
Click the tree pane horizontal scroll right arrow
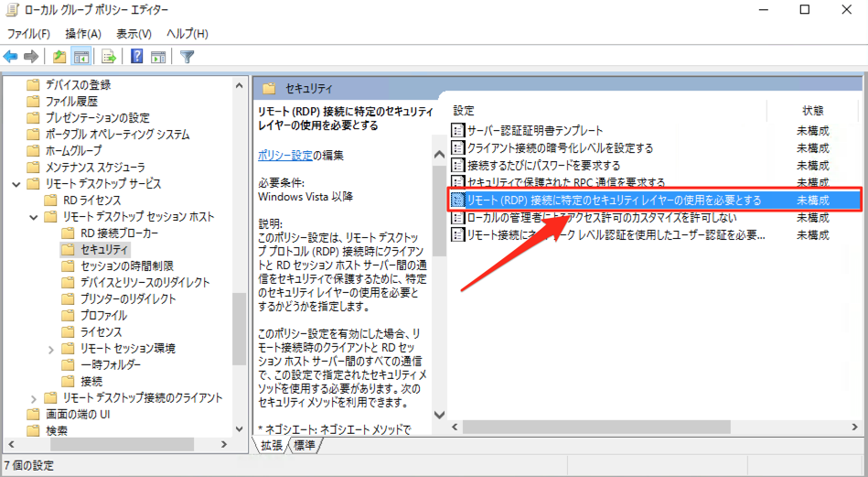tap(224, 444)
